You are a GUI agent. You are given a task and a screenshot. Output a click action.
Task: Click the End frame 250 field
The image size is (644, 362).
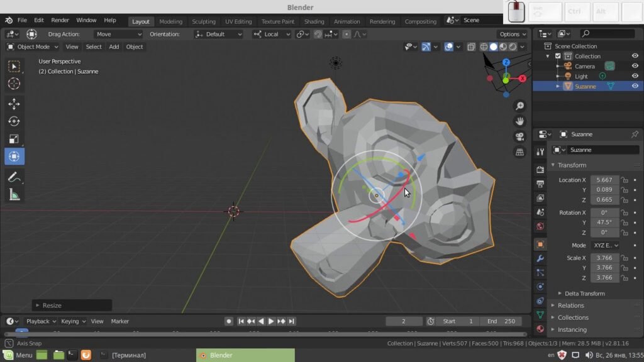[501, 321]
